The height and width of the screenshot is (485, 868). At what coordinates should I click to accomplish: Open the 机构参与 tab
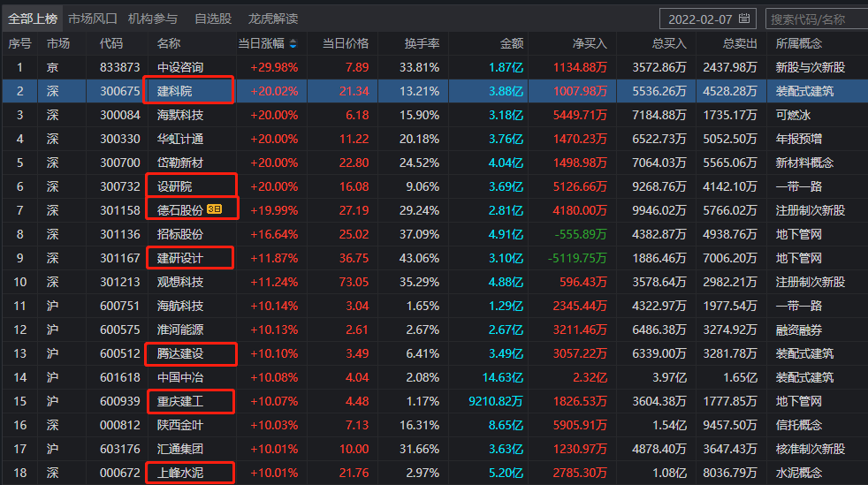tap(153, 19)
